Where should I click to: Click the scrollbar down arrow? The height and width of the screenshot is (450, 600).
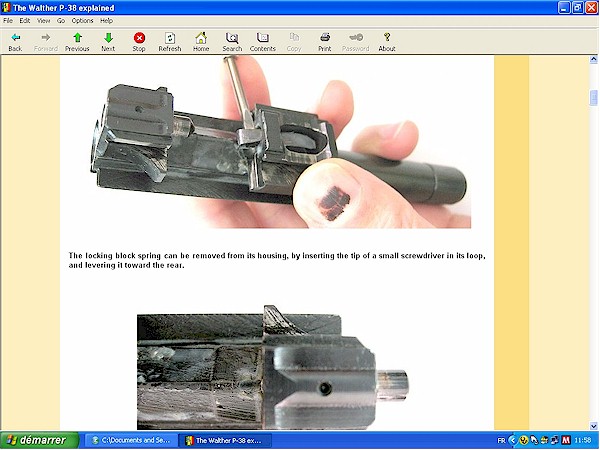[x=593, y=426]
